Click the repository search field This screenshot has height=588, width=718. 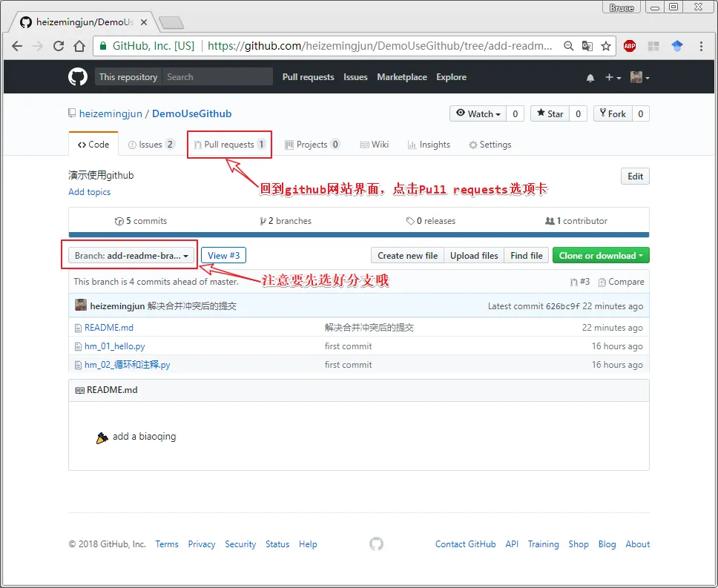217,77
